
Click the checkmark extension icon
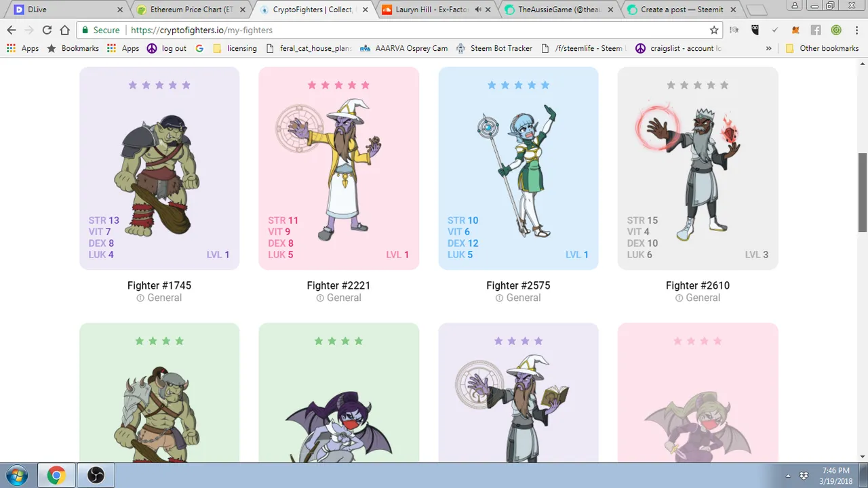point(775,30)
